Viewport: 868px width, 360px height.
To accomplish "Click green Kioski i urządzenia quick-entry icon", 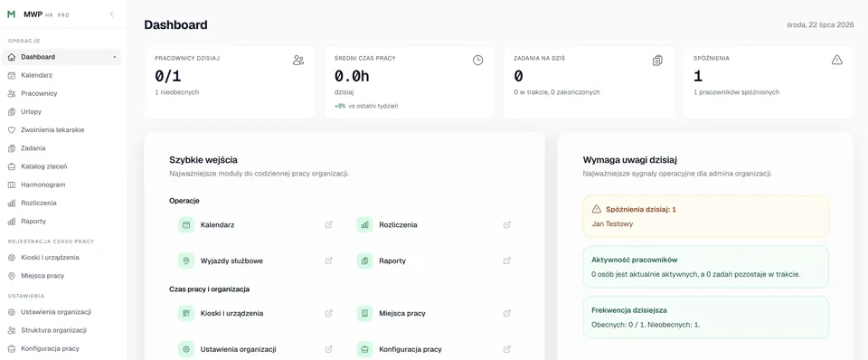I will pyautogui.click(x=186, y=314).
